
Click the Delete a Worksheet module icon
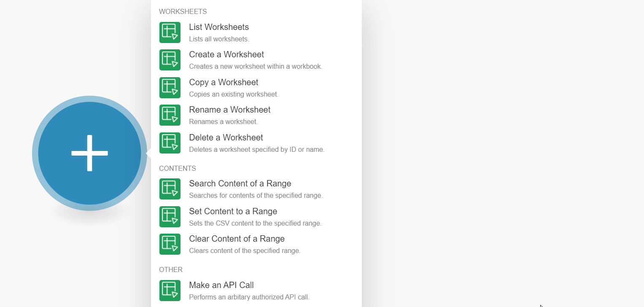tap(170, 143)
